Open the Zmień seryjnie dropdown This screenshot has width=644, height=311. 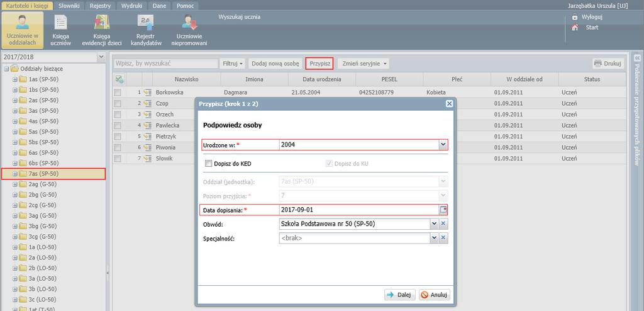pyautogui.click(x=364, y=64)
